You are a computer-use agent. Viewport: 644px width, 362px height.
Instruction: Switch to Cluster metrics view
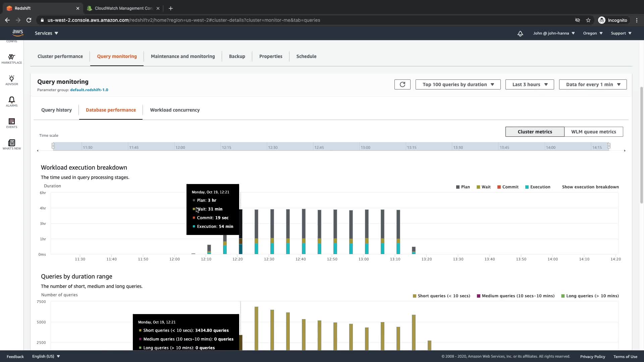[x=534, y=132]
